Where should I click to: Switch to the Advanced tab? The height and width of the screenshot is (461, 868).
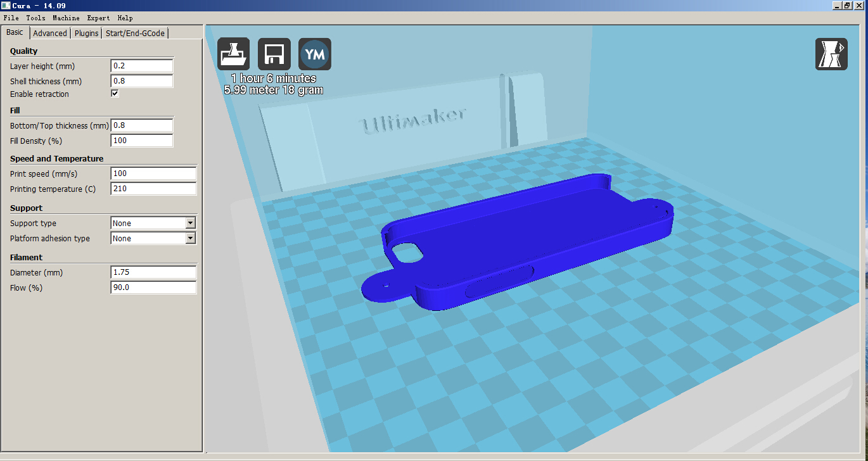(50, 33)
